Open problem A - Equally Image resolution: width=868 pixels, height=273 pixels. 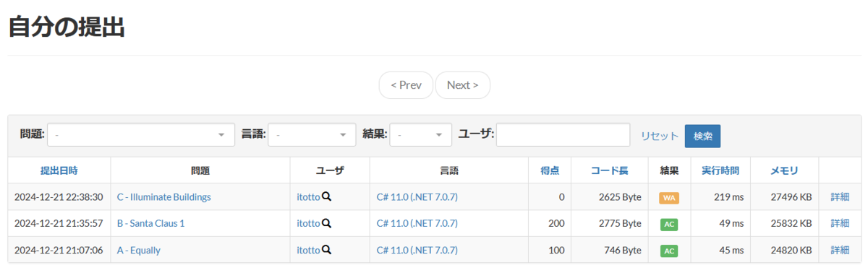tap(139, 250)
